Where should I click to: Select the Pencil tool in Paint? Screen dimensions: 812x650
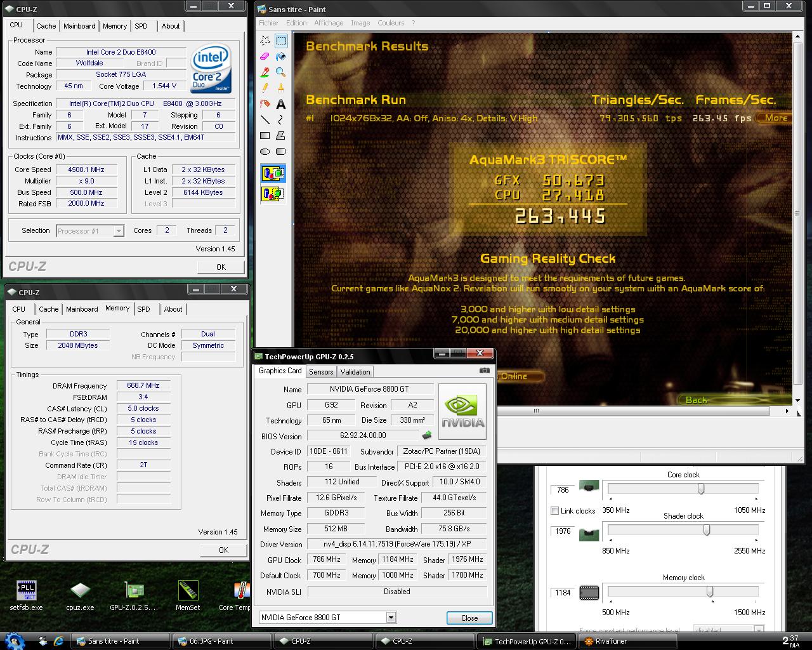pos(265,88)
